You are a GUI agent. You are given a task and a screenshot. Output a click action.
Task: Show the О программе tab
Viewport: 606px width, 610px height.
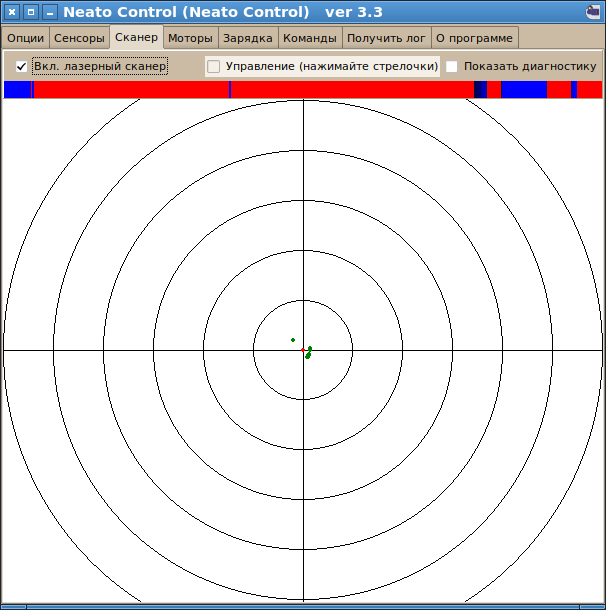click(x=474, y=38)
